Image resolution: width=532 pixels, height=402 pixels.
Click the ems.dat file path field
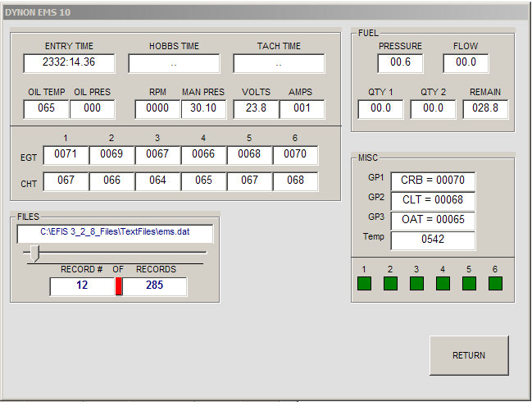pyautogui.click(x=115, y=234)
